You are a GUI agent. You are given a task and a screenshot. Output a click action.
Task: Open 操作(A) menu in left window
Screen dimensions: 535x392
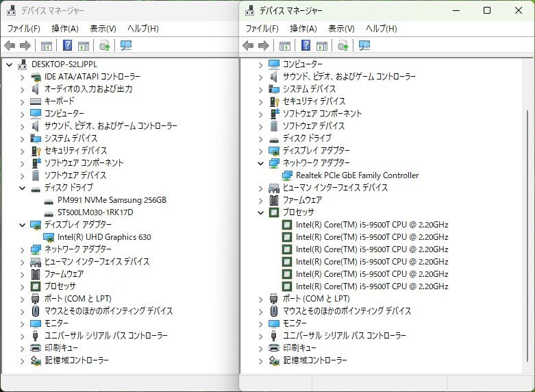click(65, 28)
